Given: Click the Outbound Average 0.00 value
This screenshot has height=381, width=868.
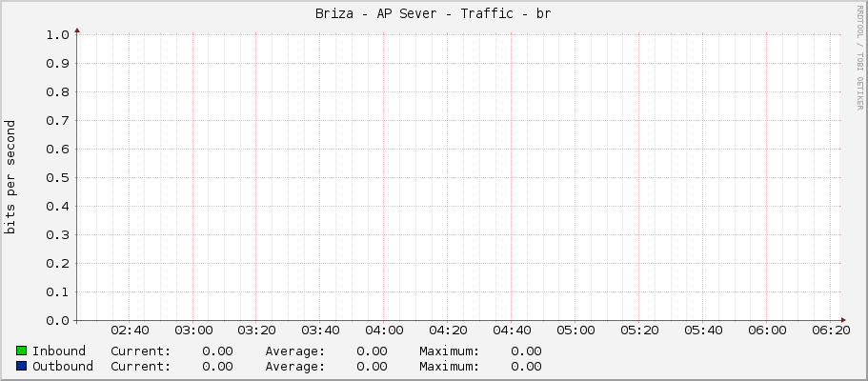Looking at the screenshot, I should coord(372,367).
